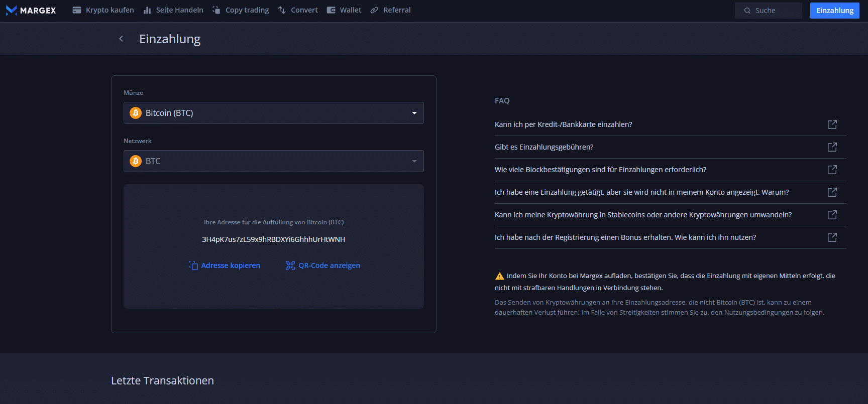The image size is (868, 404).
Task: Click the wallet icon in navbar
Action: 331,10
